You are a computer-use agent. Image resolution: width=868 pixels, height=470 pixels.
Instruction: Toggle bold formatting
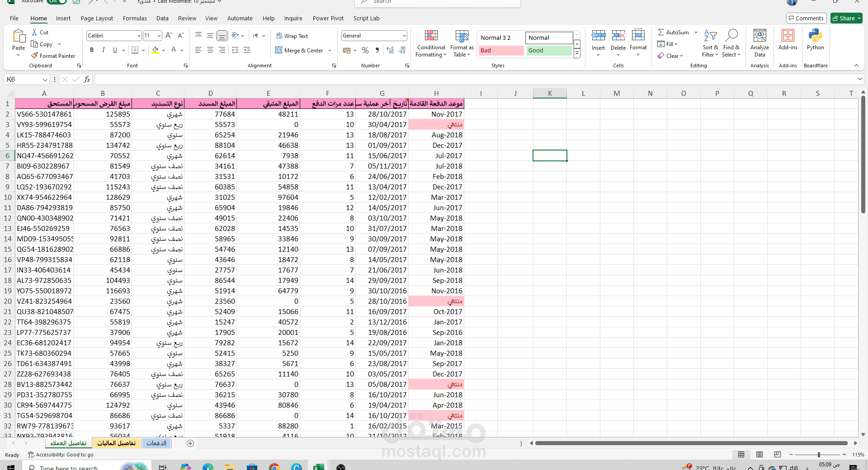coord(92,50)
